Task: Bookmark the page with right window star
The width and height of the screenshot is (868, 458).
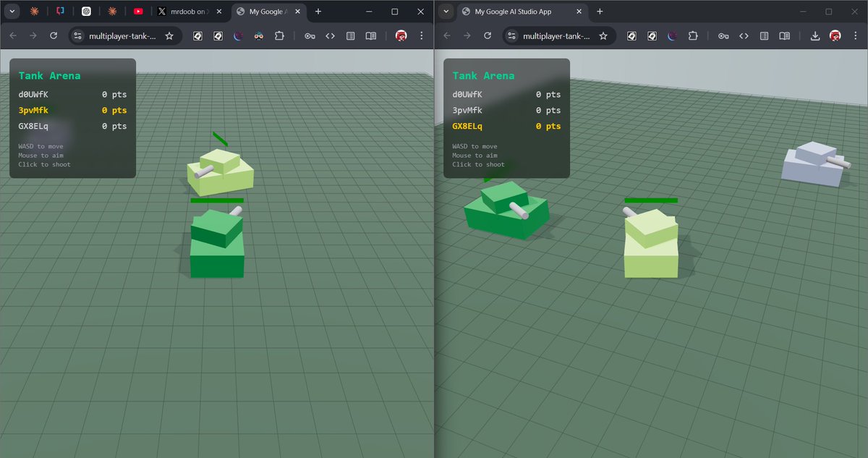Action: click(x=603, y=35)
